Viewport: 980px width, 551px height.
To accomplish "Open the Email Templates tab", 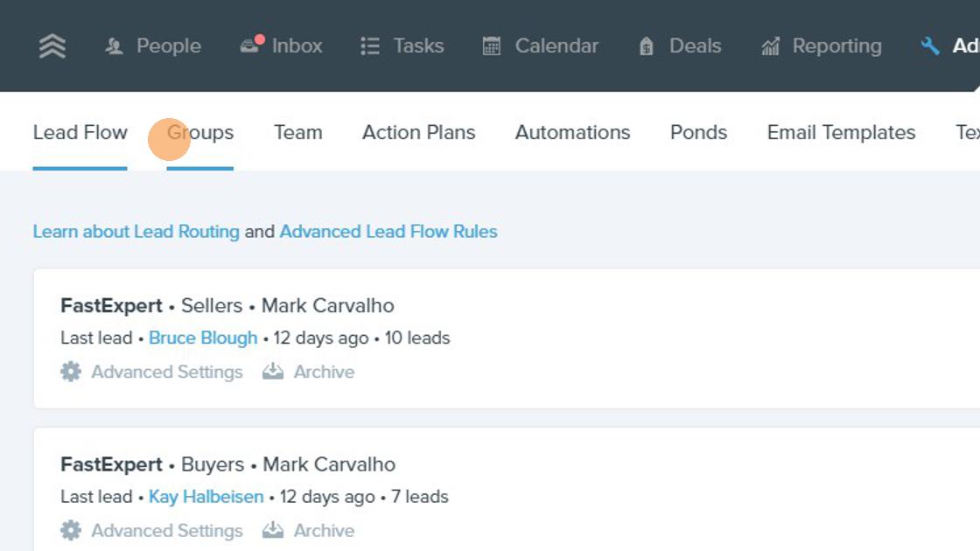I will tap(841, 132).
